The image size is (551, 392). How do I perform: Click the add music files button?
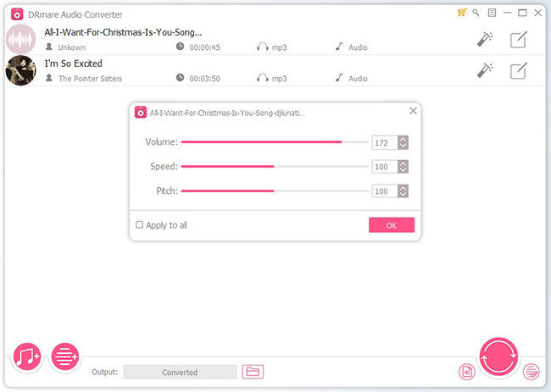point(28,357)
